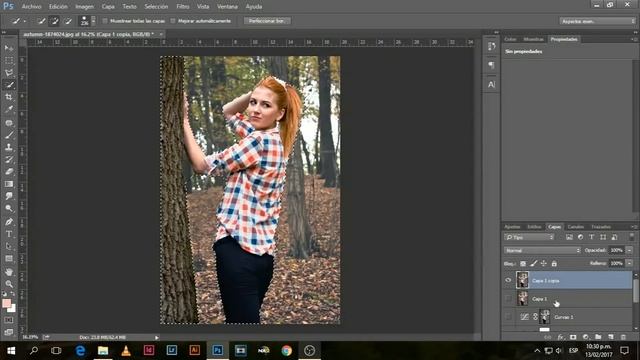The width and height of the screenshot is (640, 360).
Task: Hide the 'Capa 1 copia' layer
Action: [x=508, y=280]
